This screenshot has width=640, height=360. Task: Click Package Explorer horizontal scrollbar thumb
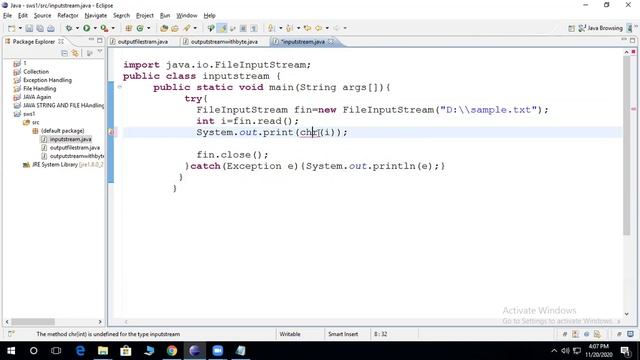(33, 322)
